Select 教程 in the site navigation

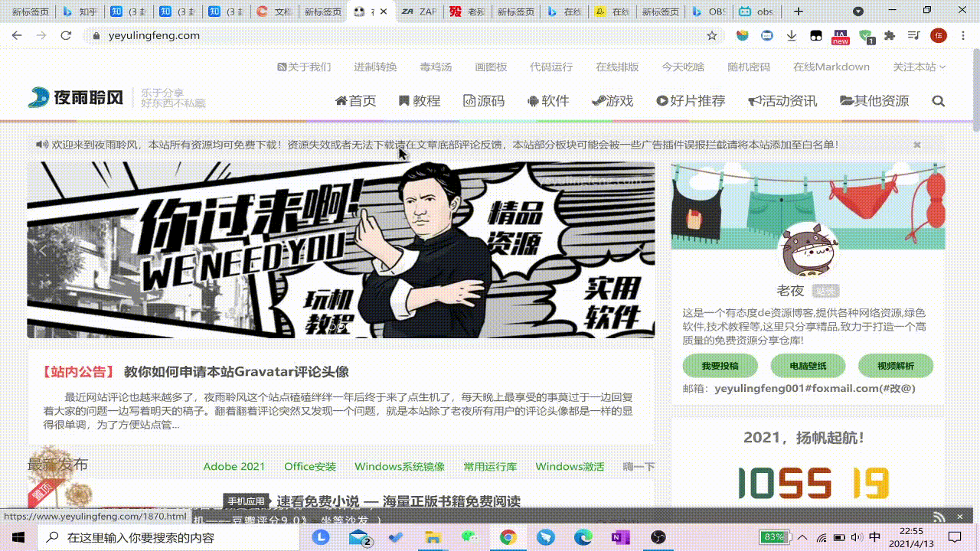coord(420,100)
